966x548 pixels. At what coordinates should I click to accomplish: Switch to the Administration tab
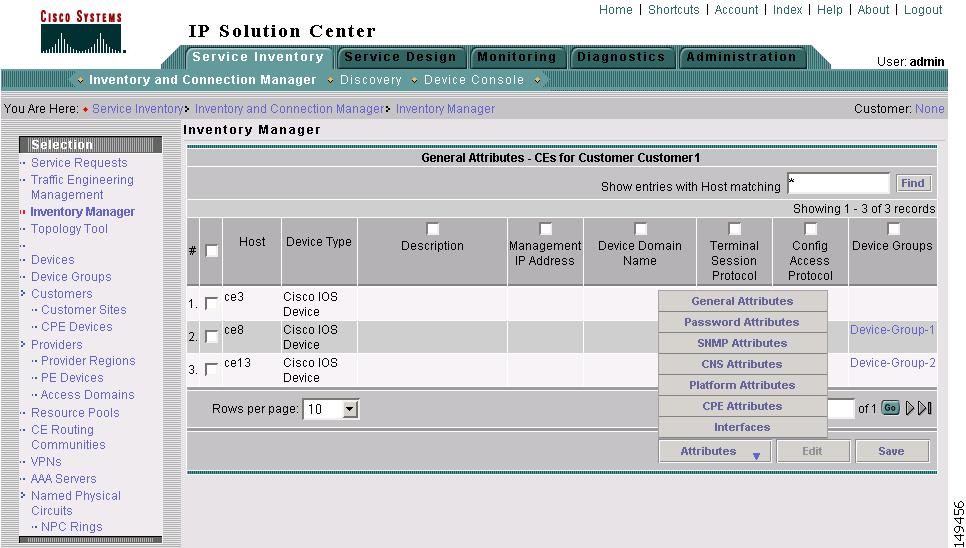pos(742,57)
